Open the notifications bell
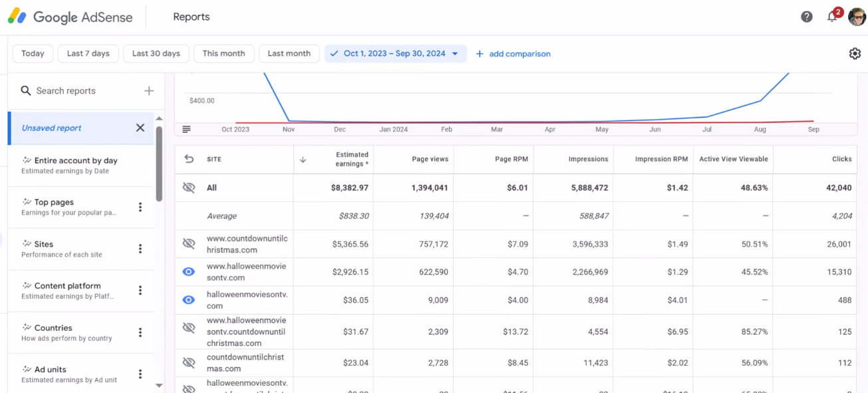Viewport: 868px width, 393px height. coord(832,17)
